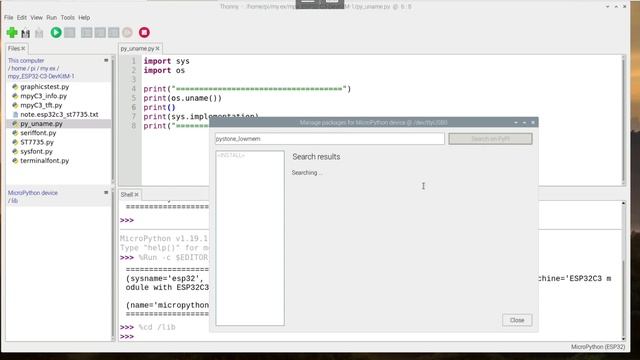Viewport: 640px width, 360px height.
Task: Open MicroPython device panel menu
Action: click(106, 193)
